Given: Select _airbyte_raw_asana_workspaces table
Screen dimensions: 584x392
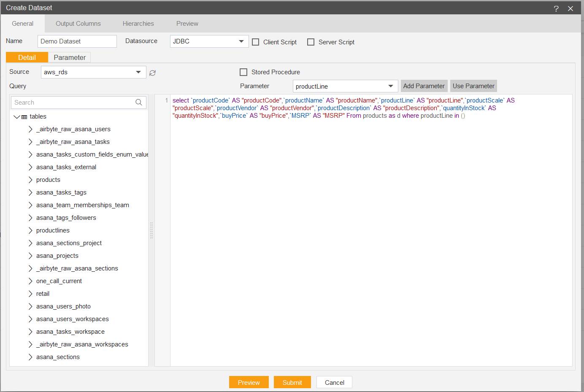Looking at the screenshot, I should (82, 344).
